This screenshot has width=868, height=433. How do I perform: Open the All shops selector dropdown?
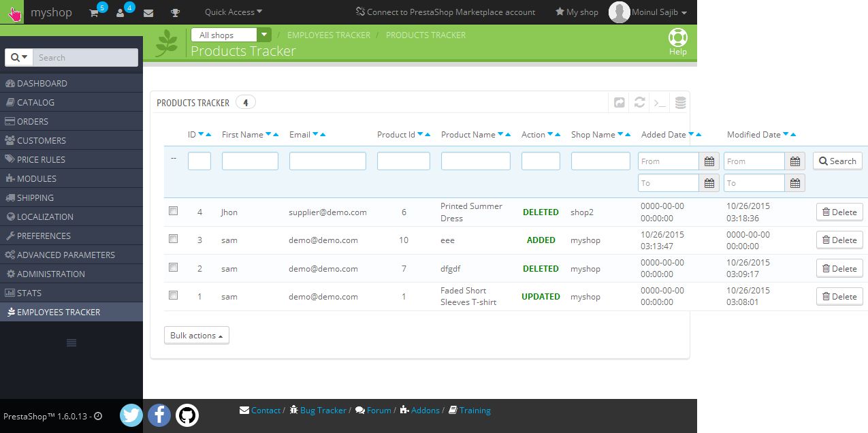point(231,35)
